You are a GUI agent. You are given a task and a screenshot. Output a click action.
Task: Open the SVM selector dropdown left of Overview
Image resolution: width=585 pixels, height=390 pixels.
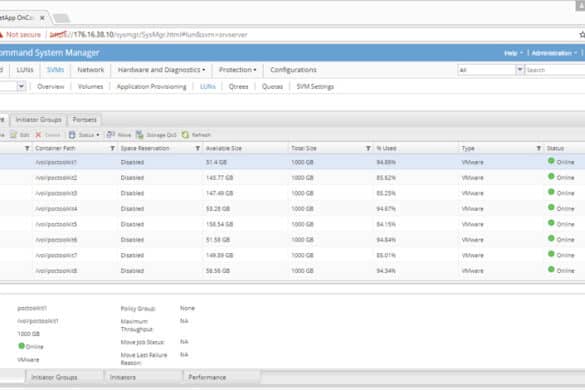tap(21, 87)
